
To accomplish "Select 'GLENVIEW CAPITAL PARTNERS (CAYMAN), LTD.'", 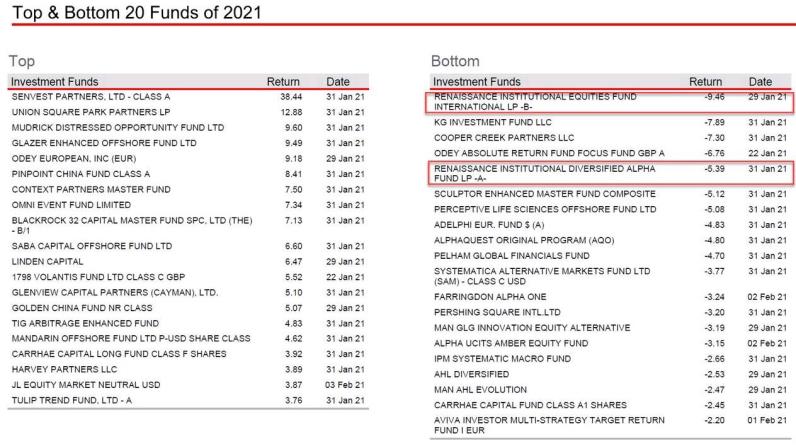I will click(x=115, y=293).
